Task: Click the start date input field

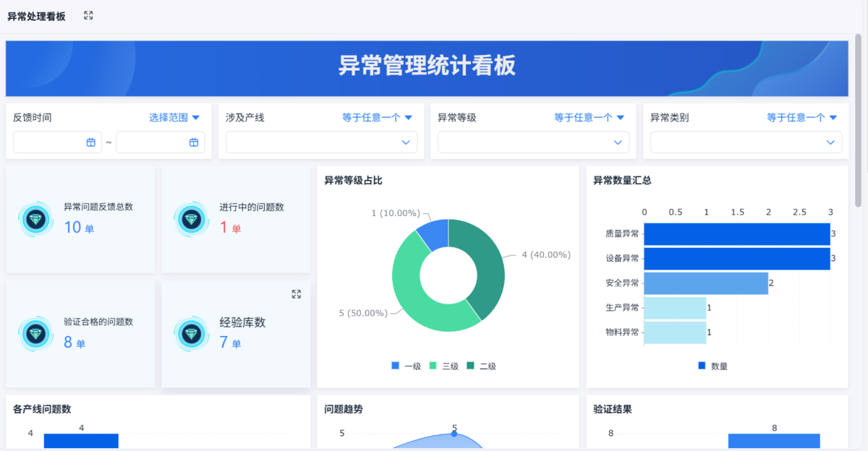Action: 57,142
